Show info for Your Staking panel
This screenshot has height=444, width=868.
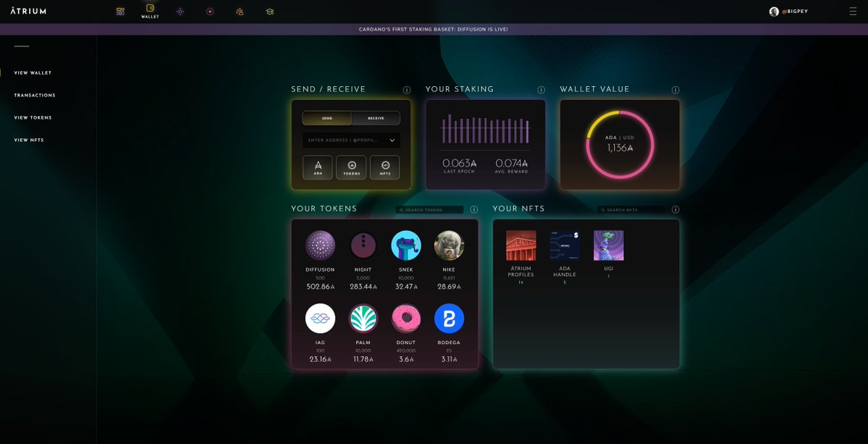pyautogui.click(x=541, y=90)
